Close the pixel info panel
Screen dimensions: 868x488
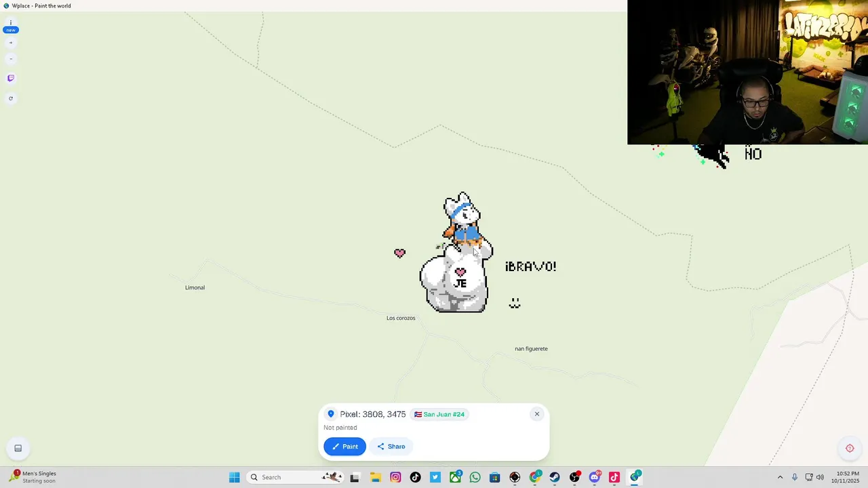537,414
